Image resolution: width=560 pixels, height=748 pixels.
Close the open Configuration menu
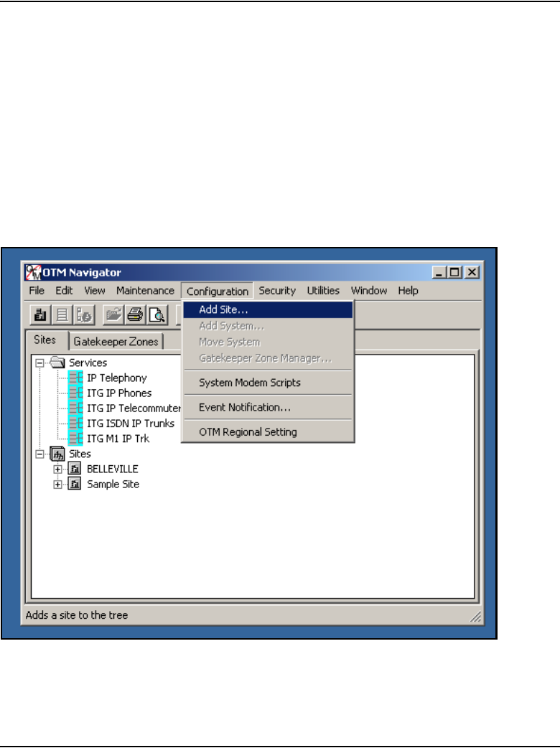point(218,291)
